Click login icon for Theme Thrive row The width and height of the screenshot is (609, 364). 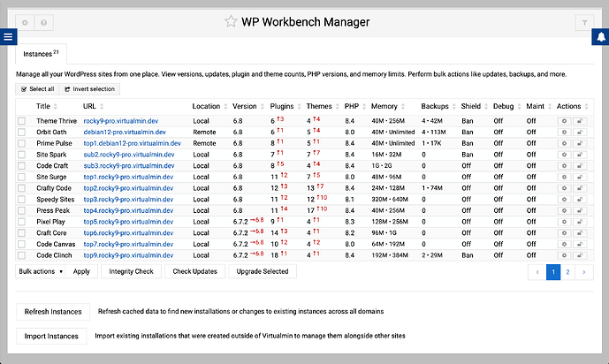pos(580,121)
